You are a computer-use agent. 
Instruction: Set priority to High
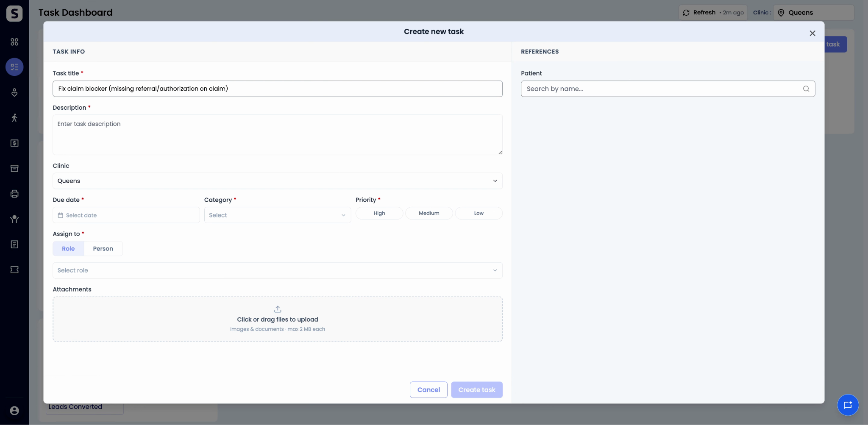(x=379, y=213)
